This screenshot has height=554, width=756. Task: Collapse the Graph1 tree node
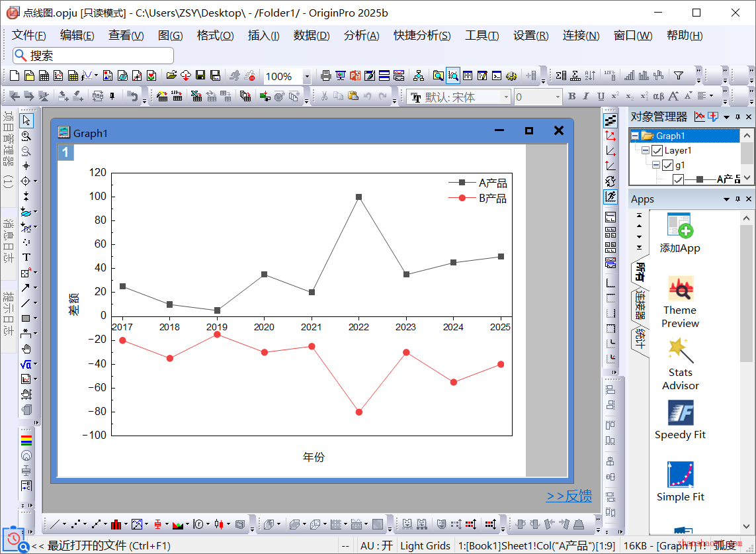coord(635,136)
